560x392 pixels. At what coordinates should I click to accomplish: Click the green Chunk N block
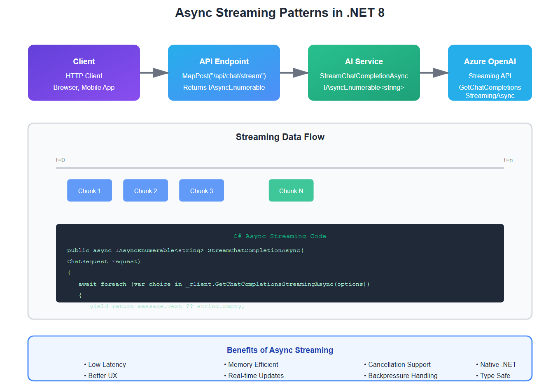(291, 191)
